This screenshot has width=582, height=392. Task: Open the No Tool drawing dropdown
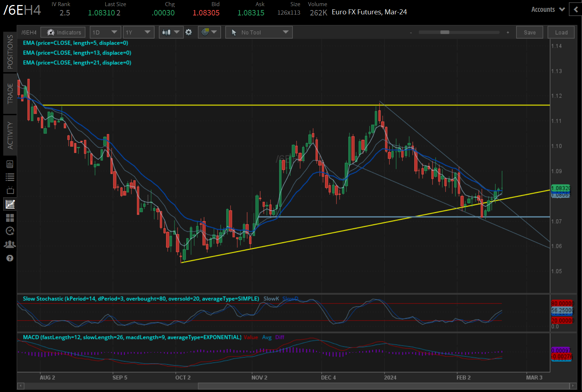259,32
